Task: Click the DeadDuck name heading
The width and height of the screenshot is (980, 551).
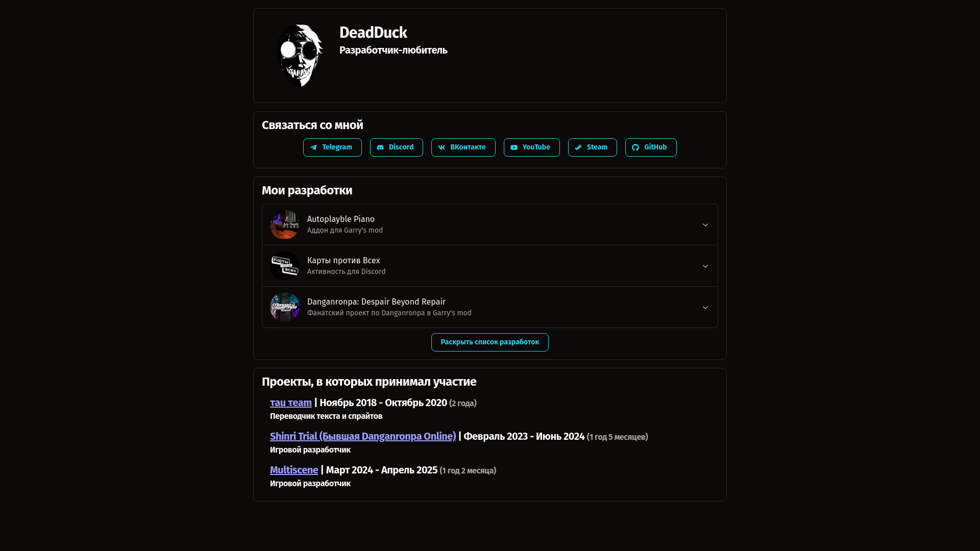Action: (373, 33)
